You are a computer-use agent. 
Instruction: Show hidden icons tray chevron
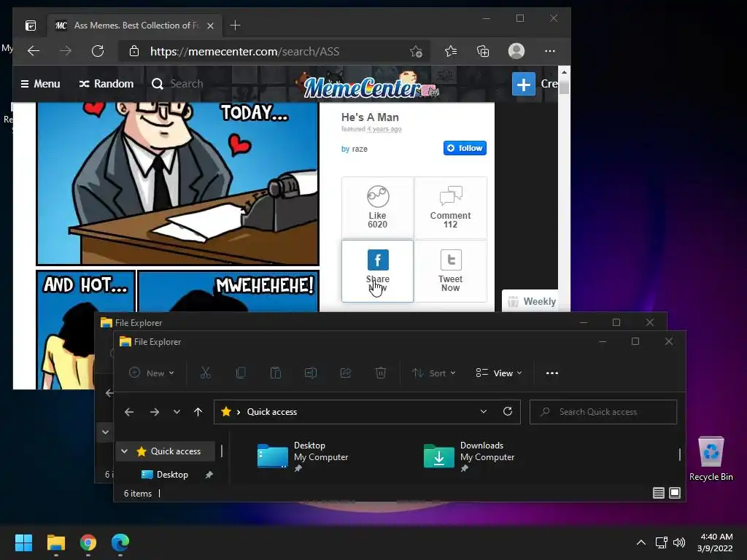click(x=641, y=542)
